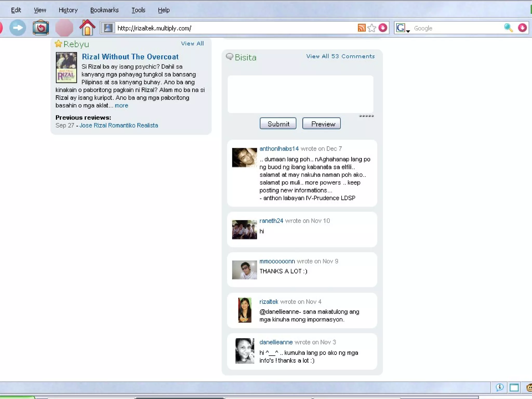Open the History menu
Viewport: 532px width, 399px height.
tap(68, 10)
